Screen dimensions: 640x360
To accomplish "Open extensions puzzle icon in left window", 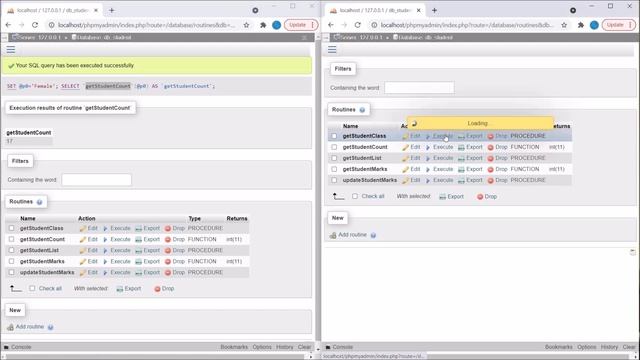I will pyautogui.click(x=263, y=25).
